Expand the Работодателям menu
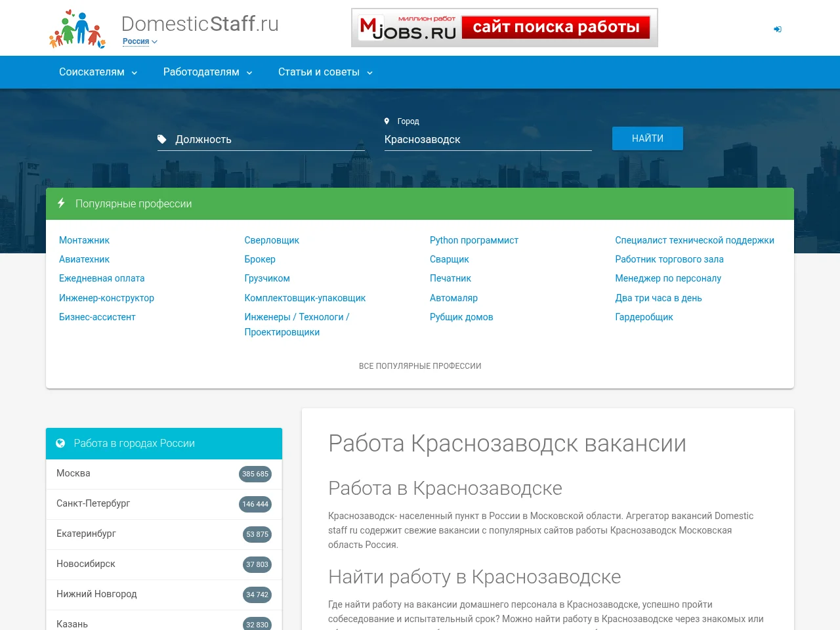Viewport: 840px width, 630px height. tap(208, 72)
